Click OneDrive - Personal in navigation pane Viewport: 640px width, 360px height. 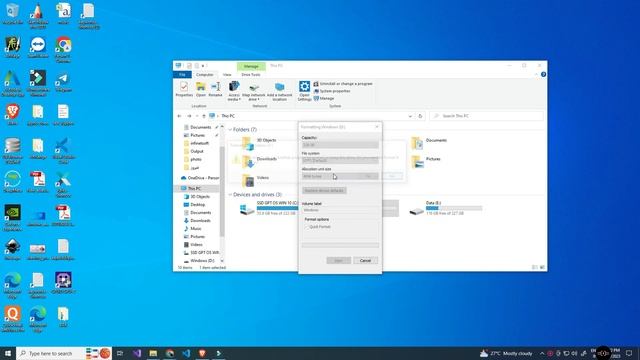[x=200, y=178]
